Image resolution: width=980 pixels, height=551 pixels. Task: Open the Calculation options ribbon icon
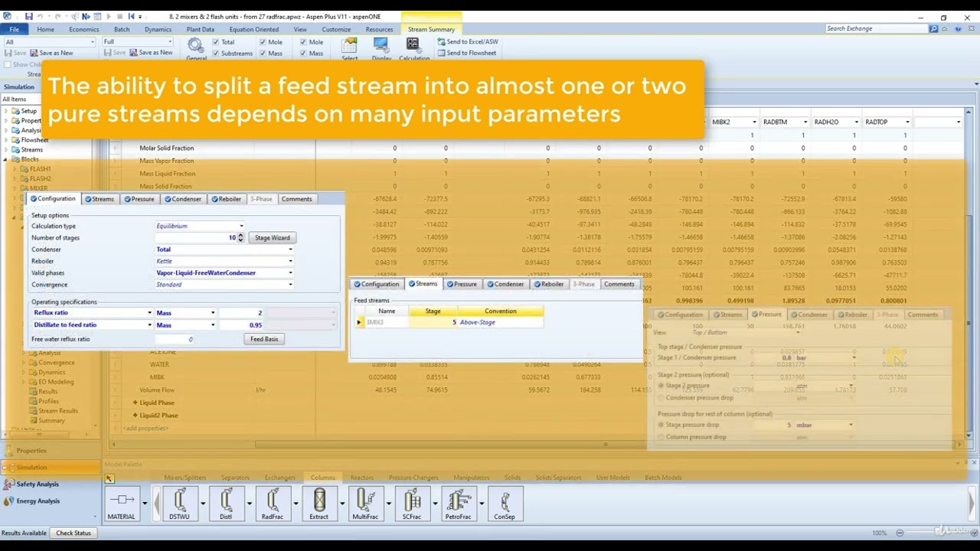tap(414, 49)
